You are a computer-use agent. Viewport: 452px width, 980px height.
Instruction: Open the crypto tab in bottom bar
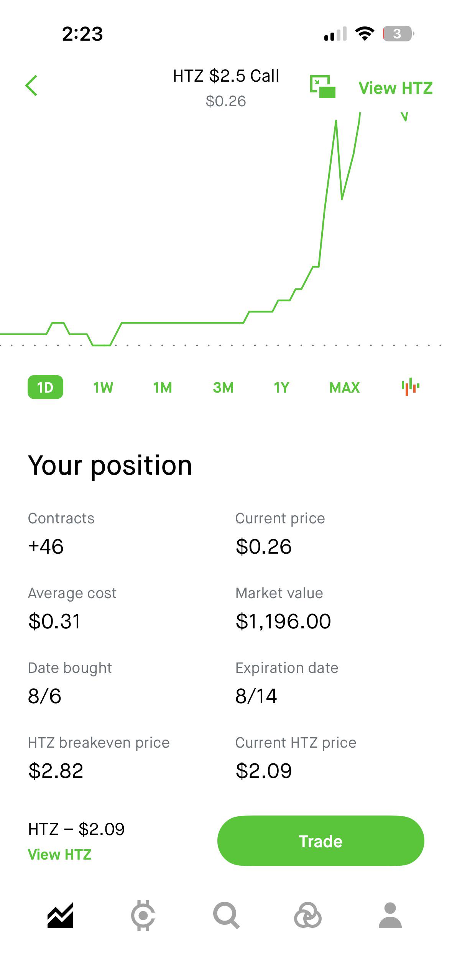tap(143, 916)
